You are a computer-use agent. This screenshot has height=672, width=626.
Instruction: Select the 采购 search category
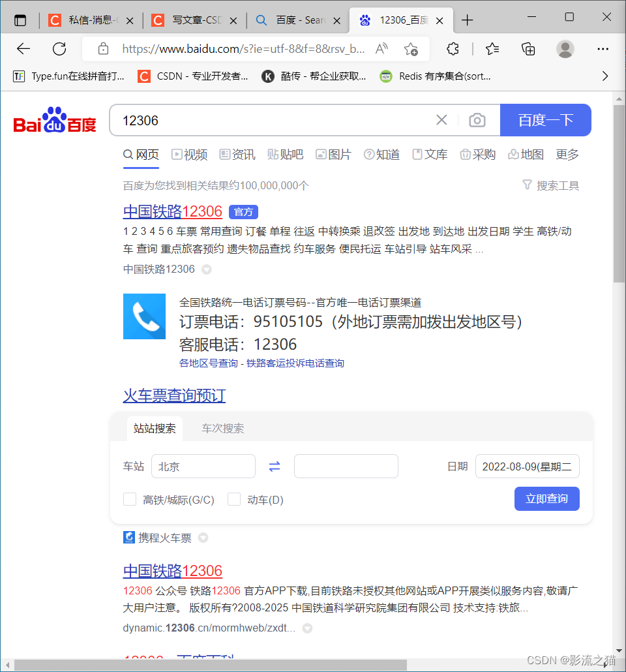click(x=478, y=154)
